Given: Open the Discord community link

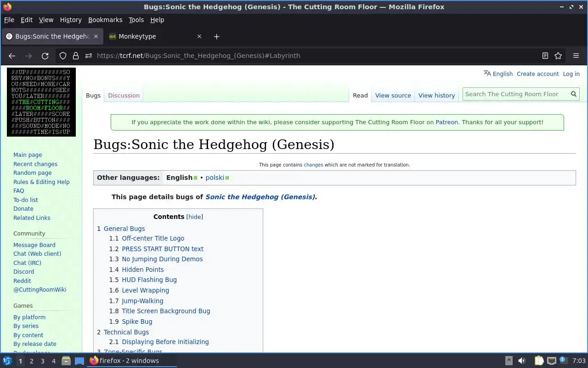Looking at the screenshot, I should [x=23, y=272].
